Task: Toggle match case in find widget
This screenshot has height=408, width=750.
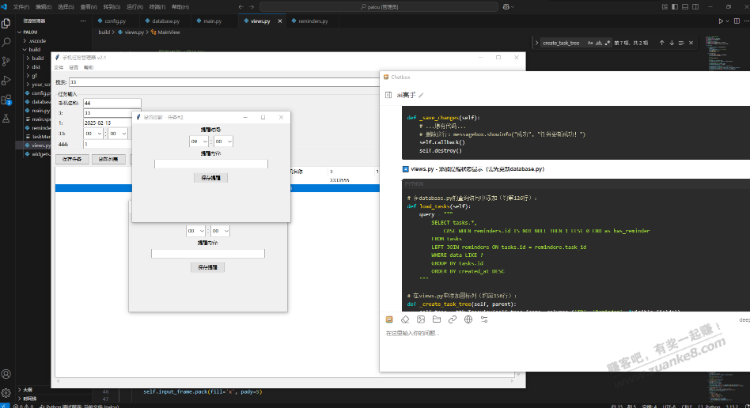Action: [x=590, y=43]
